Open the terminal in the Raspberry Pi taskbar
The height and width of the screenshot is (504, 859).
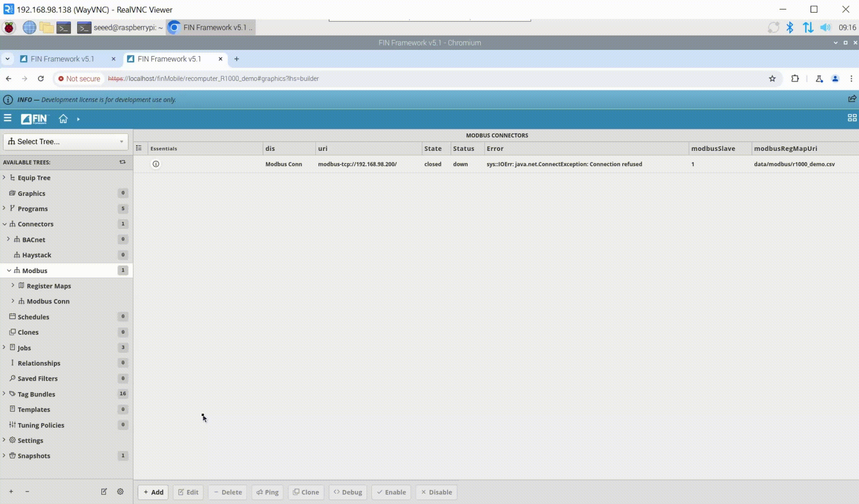coord(64,28)
